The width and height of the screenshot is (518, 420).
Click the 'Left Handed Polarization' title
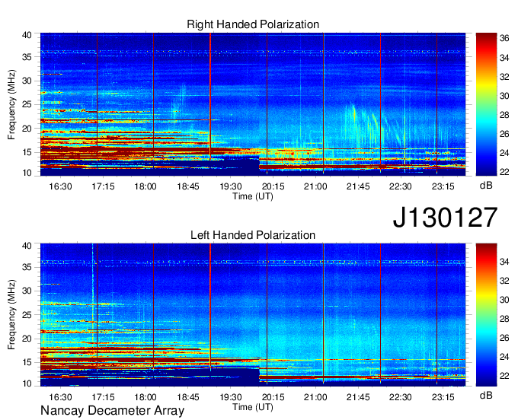click(253, 235)
